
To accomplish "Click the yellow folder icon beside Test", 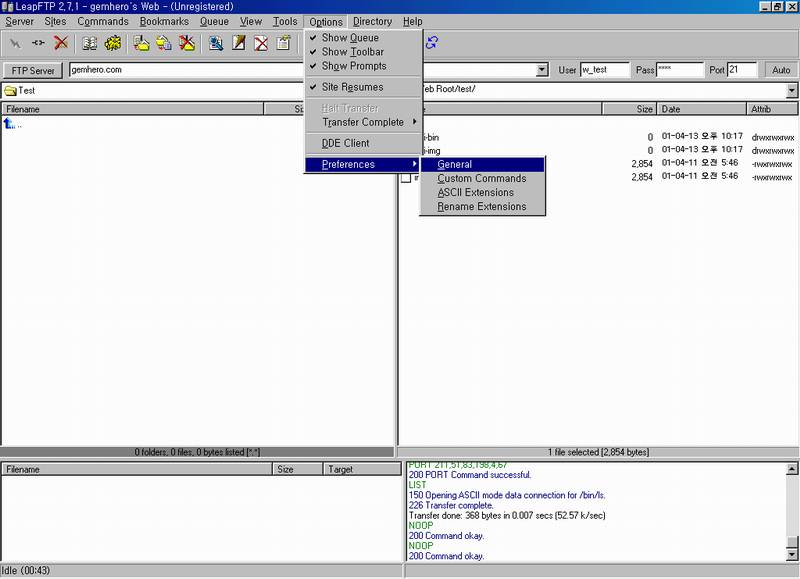I will (10, 91).
